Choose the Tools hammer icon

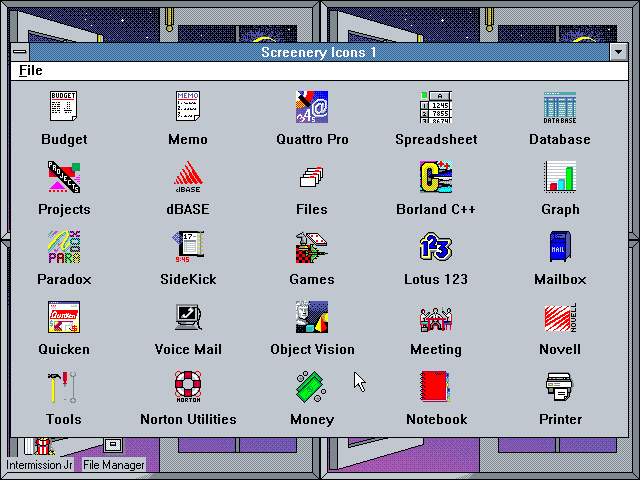tap(62, 387)
